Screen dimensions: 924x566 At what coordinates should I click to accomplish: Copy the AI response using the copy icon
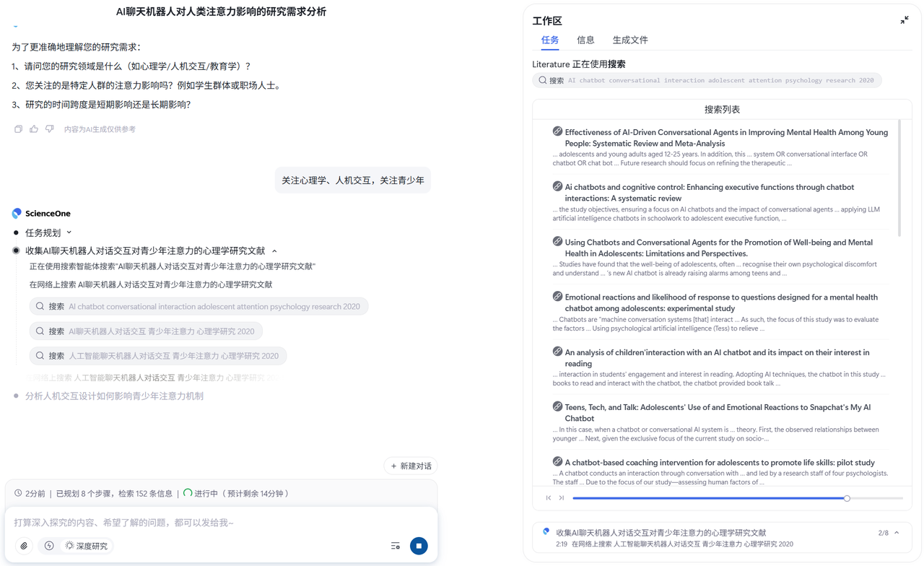[18, 128]
